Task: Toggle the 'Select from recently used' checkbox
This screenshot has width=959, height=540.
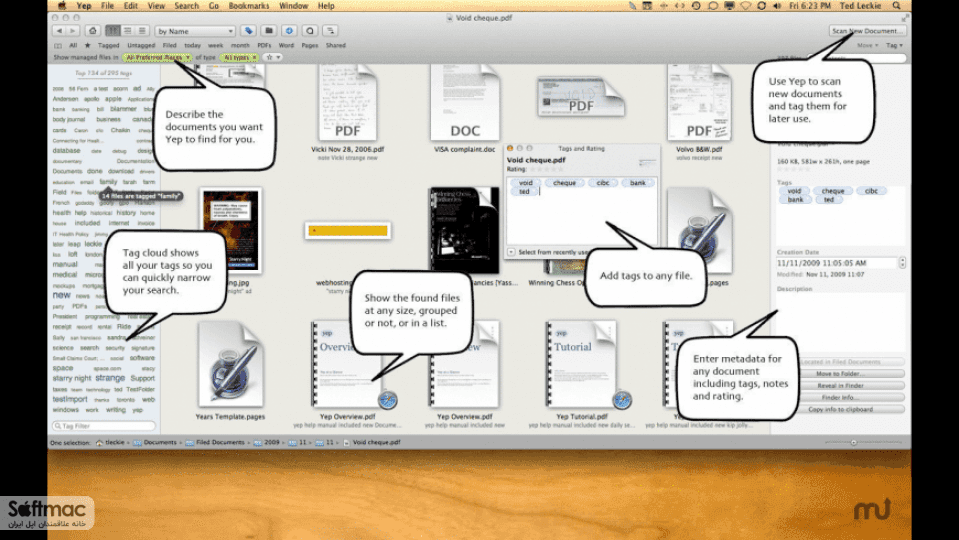Action: tap(511, 252)
